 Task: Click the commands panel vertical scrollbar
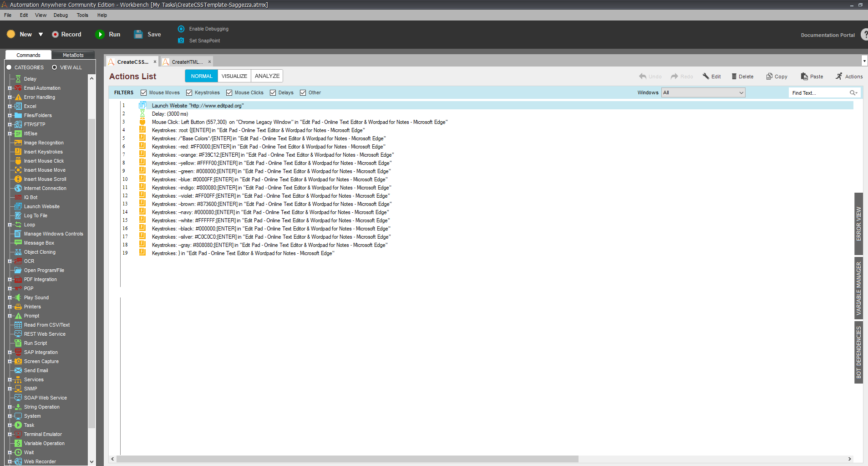(91, 273)
